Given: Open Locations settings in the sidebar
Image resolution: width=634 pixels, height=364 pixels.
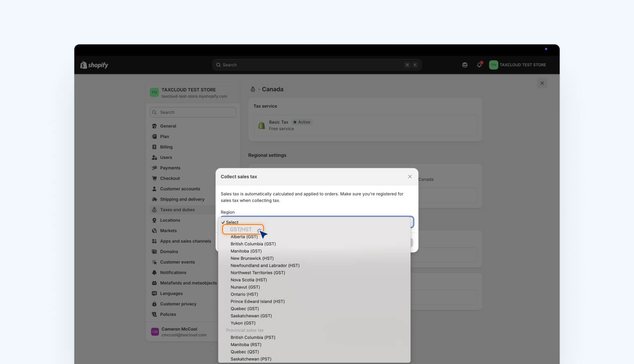Looking at the screenshot, I should (170, 220).
